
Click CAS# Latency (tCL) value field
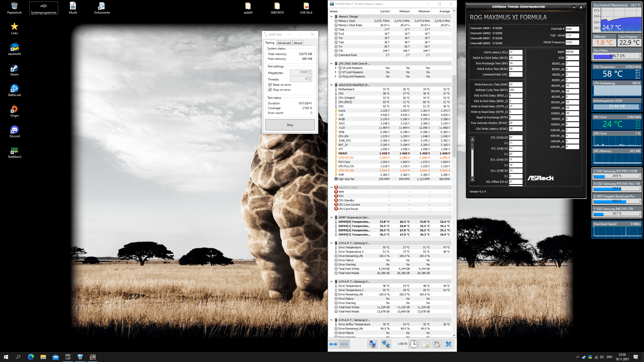tap(516, 52)
